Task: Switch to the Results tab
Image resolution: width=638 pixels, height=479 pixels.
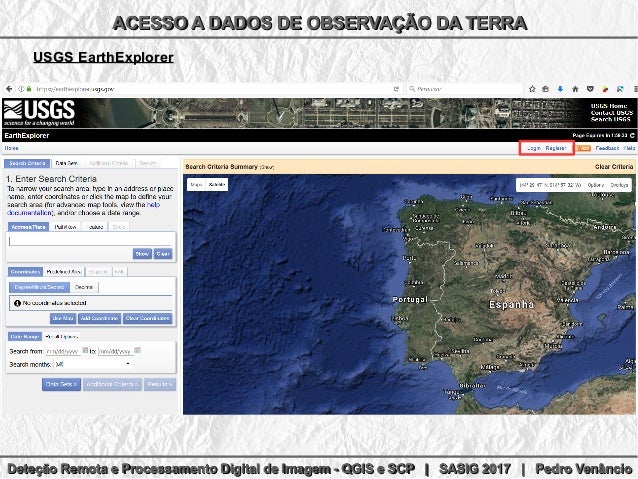Action: (x=147, y=163)
